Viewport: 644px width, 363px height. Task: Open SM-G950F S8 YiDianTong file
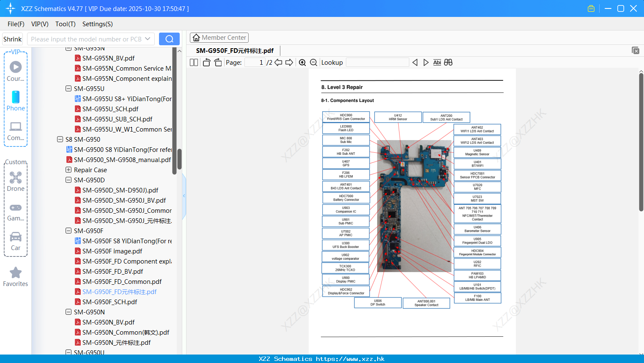coord(127,241)
